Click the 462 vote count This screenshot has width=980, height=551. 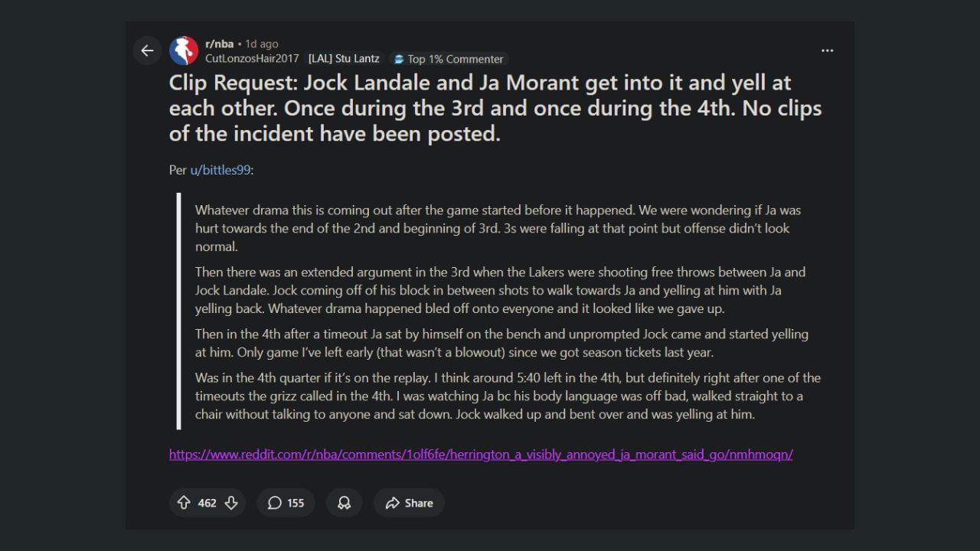point(207,503)
